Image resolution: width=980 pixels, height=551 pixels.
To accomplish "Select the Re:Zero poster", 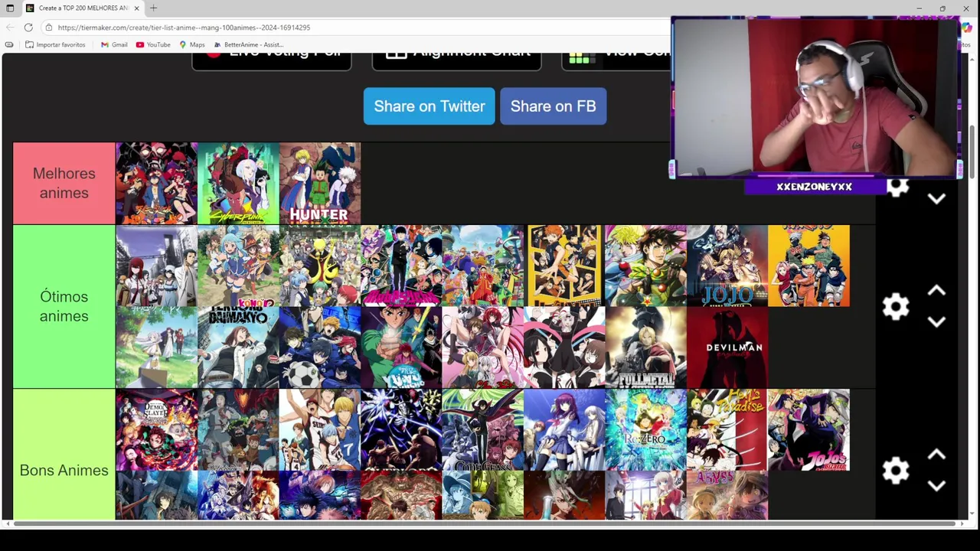I will (x=645, y=429).
